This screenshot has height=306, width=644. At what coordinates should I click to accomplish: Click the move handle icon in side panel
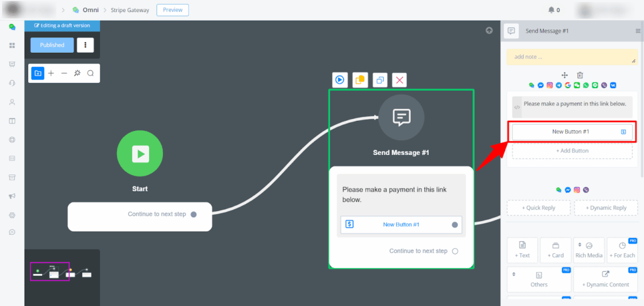pyautogui.click(x=565, y=75)
